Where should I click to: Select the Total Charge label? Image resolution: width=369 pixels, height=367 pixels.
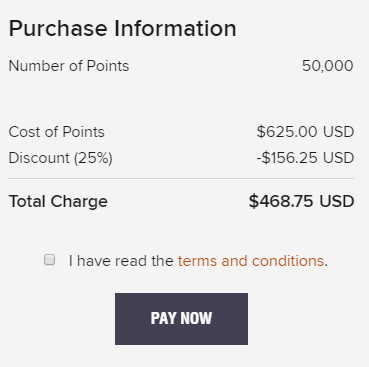[x=58, y=202]
